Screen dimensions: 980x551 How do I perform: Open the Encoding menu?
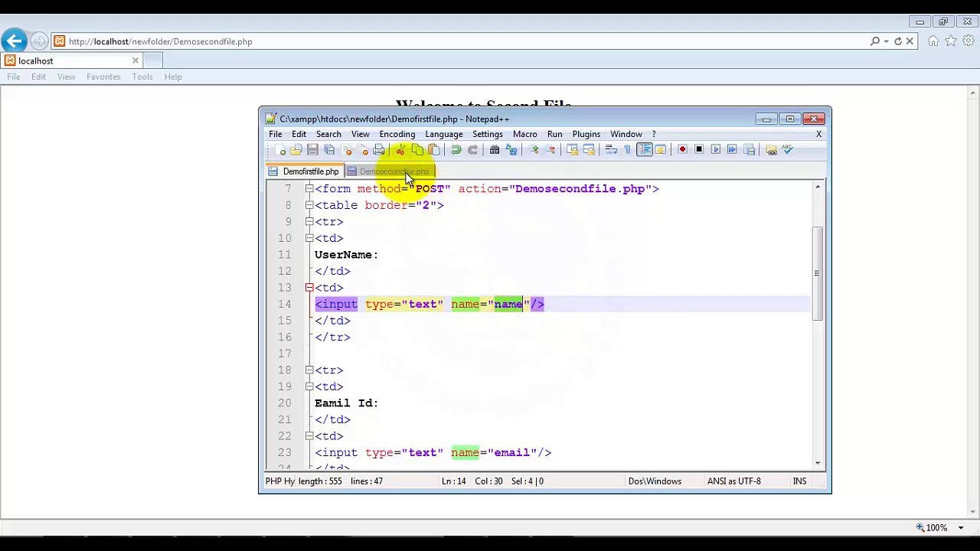397,134
